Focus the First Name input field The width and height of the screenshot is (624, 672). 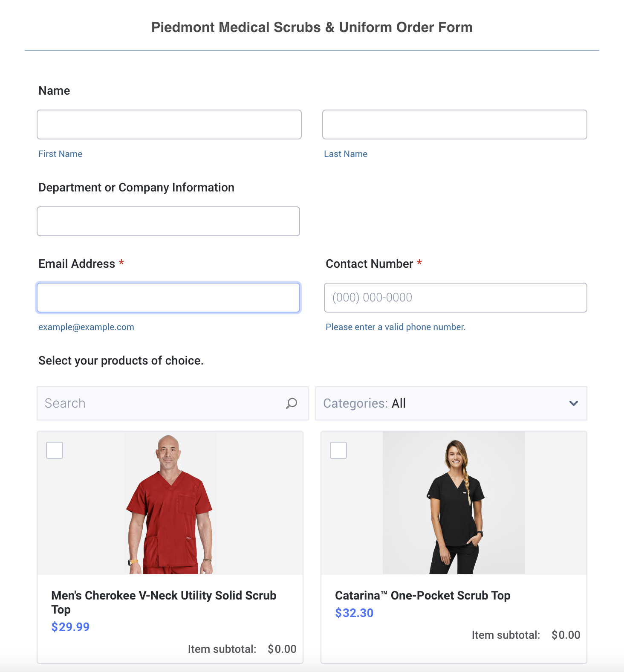[x=169, y=125]
